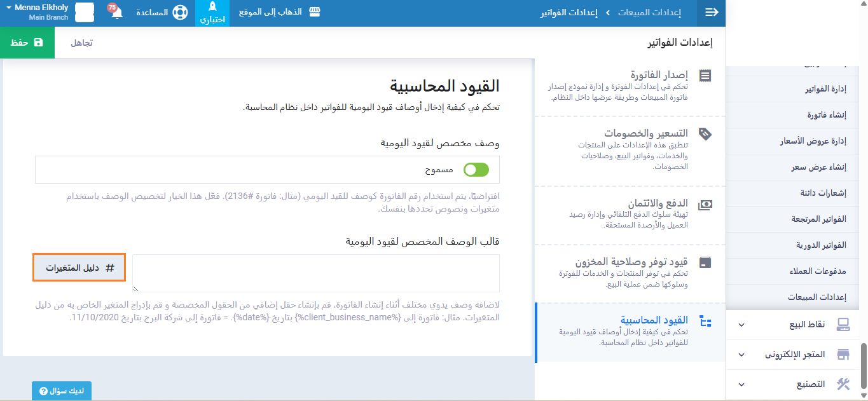Click the اختياري rocket icon
The width and height of the screenshot is (868, 401).
point(212,7)
